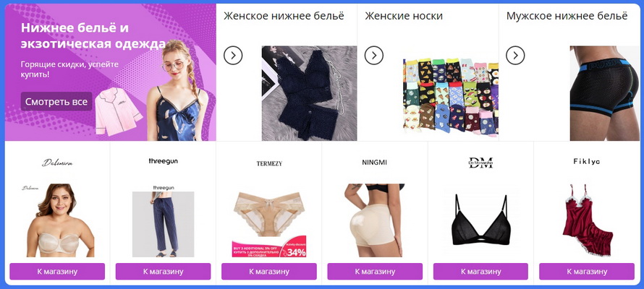Click arrow icon under Женское нижнее бельё
Viewport: 644px width, 289px height.
(233, 56)
